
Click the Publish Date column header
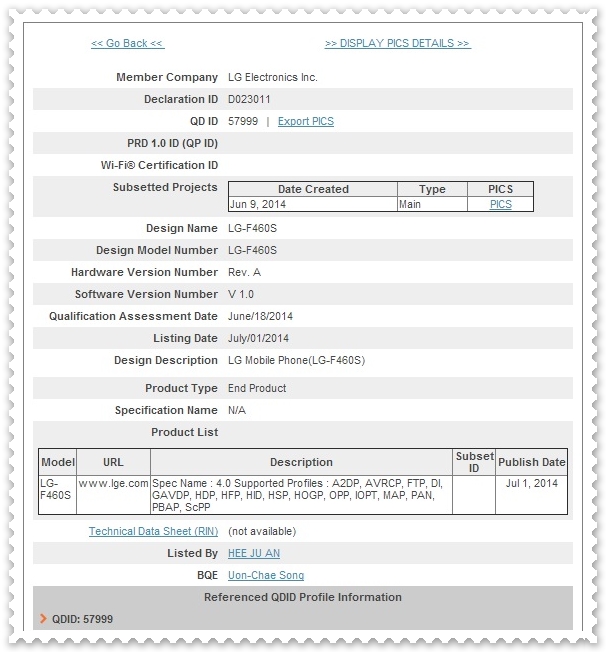point(531,462)
